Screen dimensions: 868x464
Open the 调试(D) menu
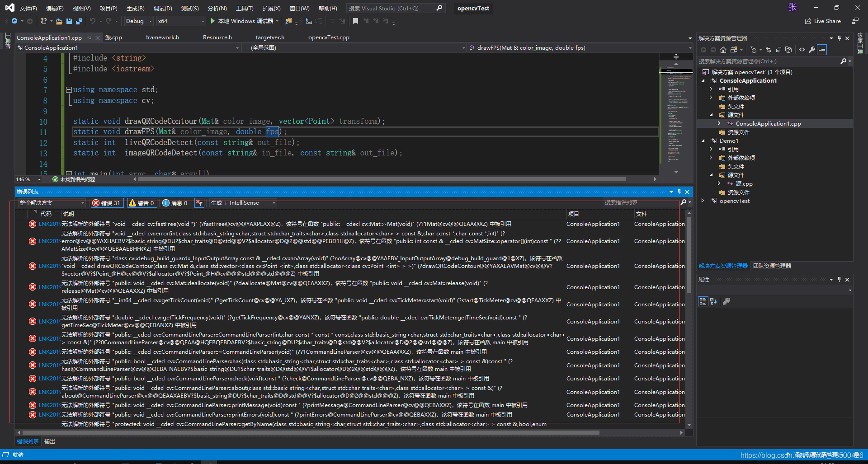point(163,8)
